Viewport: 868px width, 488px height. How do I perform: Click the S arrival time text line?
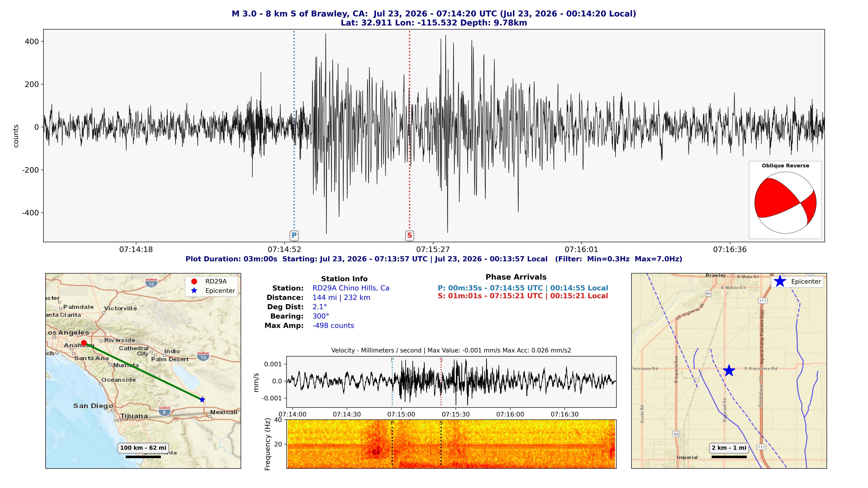[x=523, y=296]
